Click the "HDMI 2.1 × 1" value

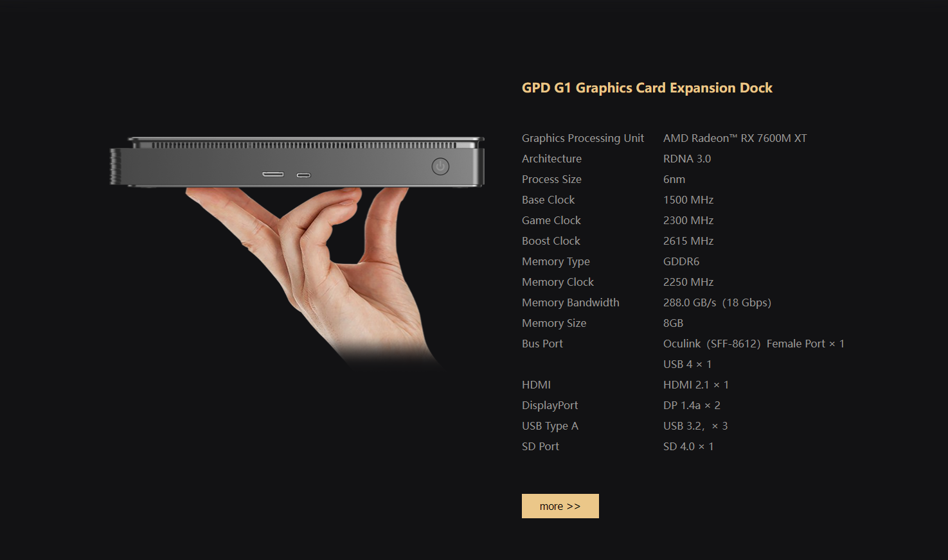click(x=695, y=385)
